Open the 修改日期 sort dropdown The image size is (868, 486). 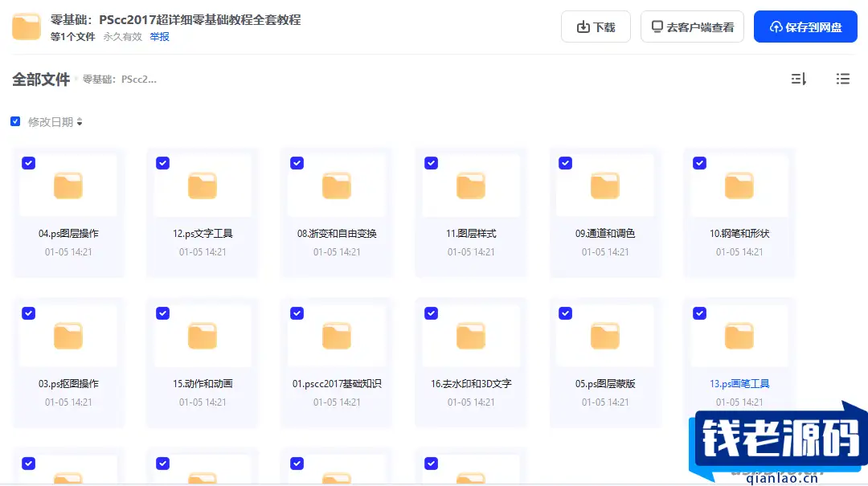click(55, 122)
